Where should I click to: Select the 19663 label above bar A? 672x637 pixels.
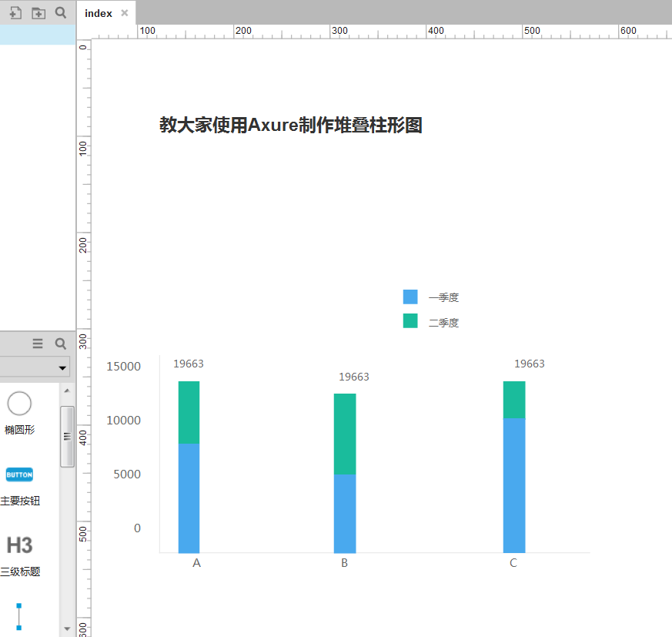[189, 364]
